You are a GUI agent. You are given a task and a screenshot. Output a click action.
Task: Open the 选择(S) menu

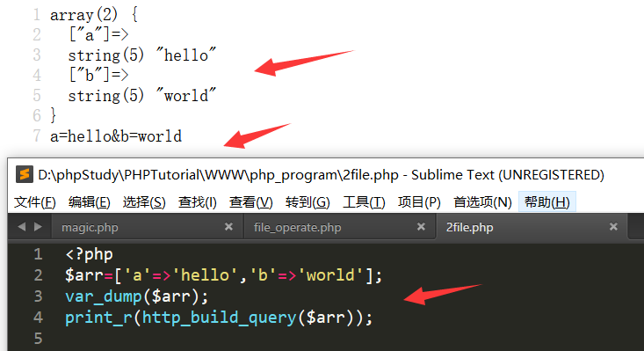pos(144,202)
